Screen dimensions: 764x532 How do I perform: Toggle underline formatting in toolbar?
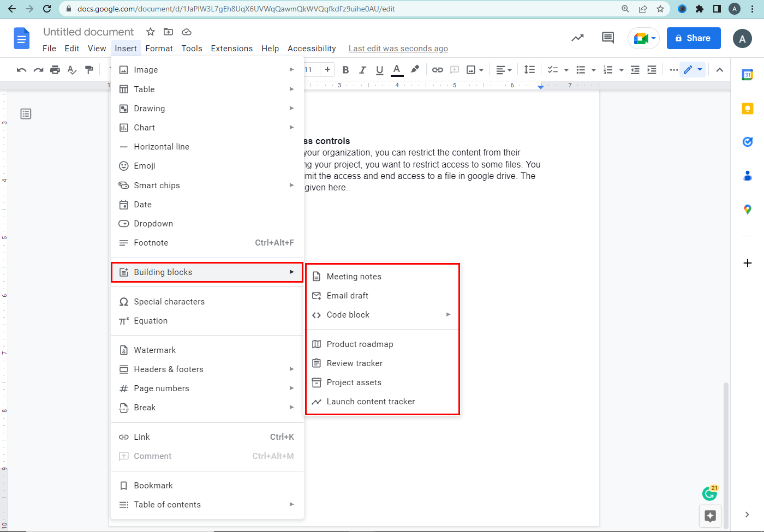(x=380, y=70)
